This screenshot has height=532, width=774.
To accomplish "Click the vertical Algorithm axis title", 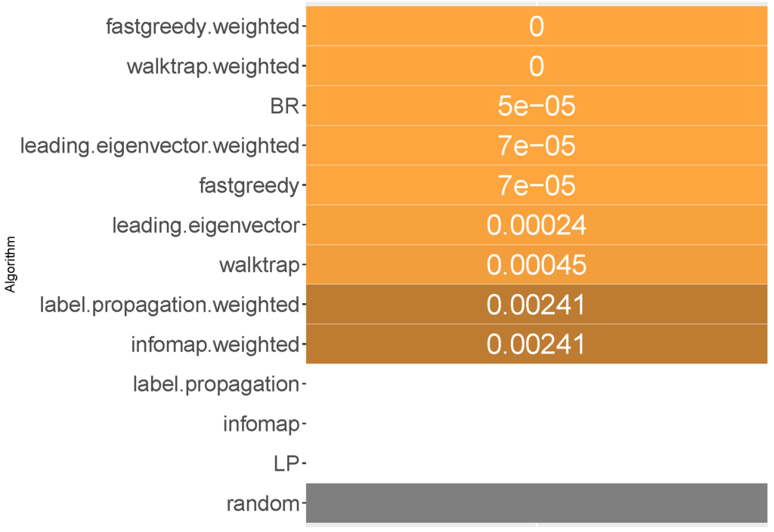I will (x=11, y=263).
